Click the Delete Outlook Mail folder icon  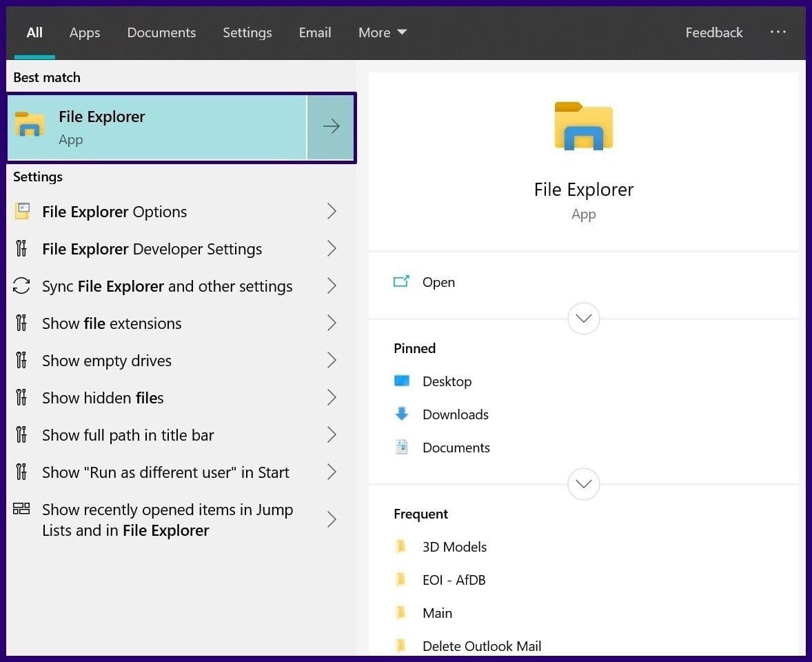[x=400, y=645]
